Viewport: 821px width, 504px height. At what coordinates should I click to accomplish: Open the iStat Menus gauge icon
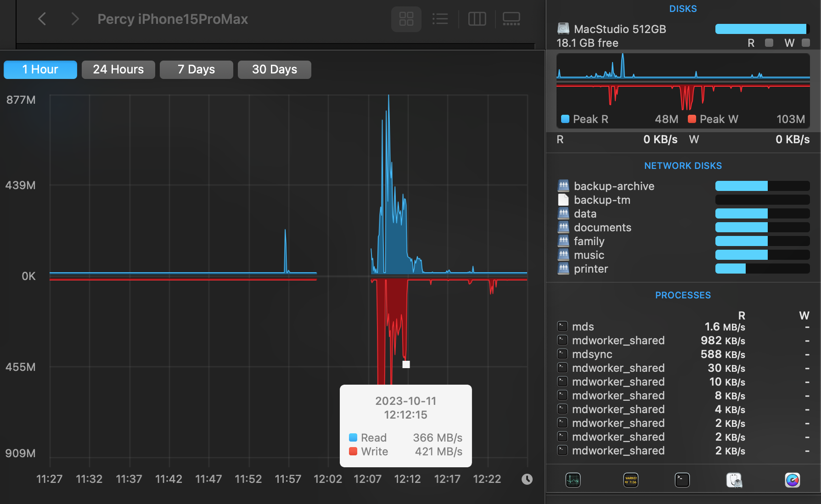click(x=793, y=480)
